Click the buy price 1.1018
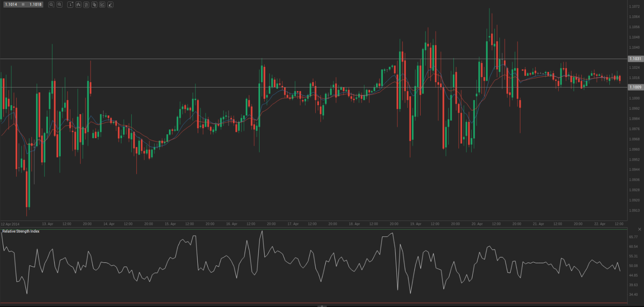Screen dimensions: 644x307 [36, 5]
